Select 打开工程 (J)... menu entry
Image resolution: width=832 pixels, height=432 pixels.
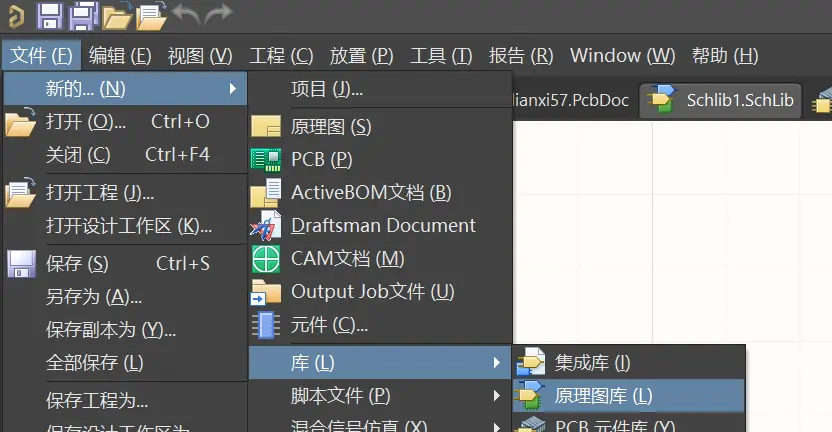125,193
